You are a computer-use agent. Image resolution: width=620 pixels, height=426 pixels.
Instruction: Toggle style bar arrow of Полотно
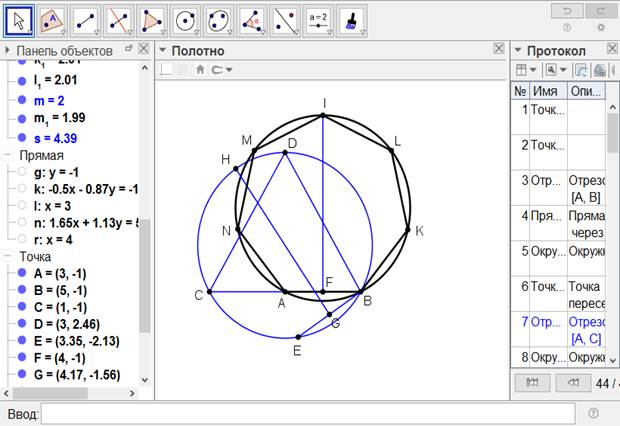pos(162,50)
